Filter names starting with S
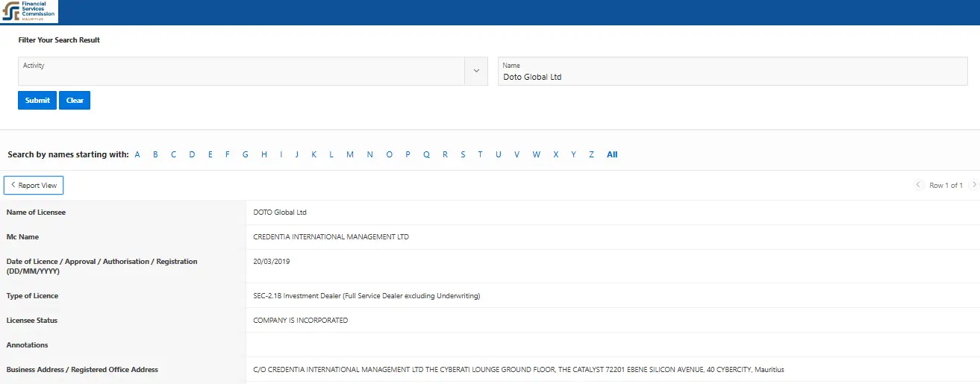The width and height of the screenshot is (980, 384). point(463,154)
